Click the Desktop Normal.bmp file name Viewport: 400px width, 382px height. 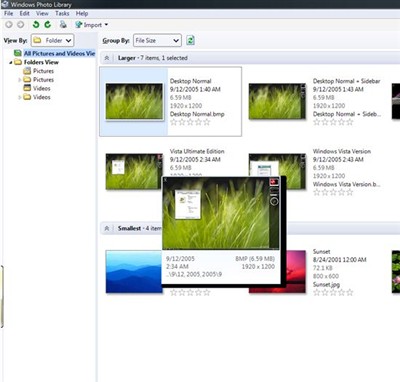point(197,114)
